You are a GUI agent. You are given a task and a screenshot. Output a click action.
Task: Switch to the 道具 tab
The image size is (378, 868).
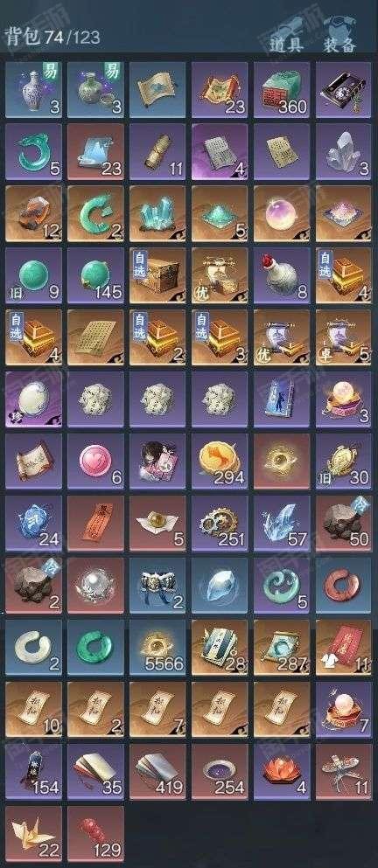(x=286, y=45)
